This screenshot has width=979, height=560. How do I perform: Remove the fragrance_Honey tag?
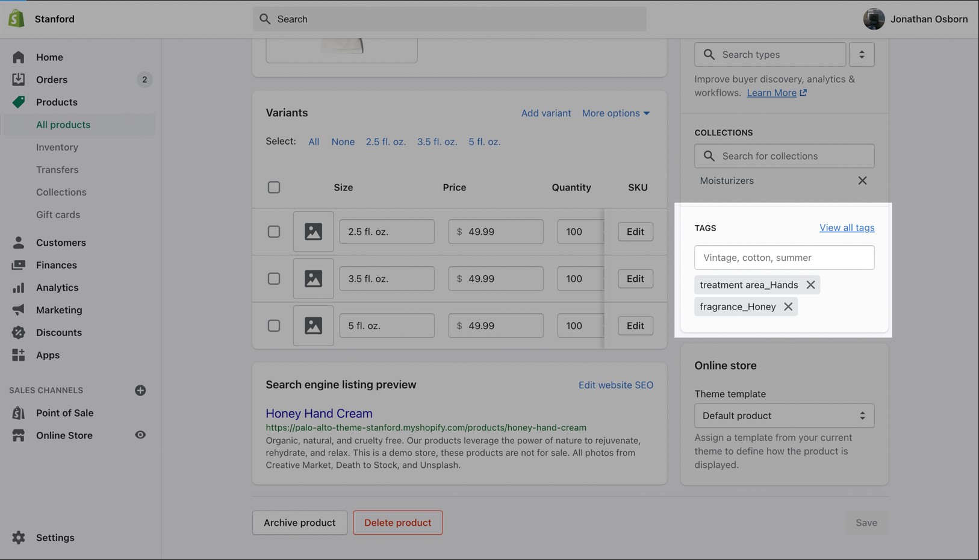pos(788,306)
